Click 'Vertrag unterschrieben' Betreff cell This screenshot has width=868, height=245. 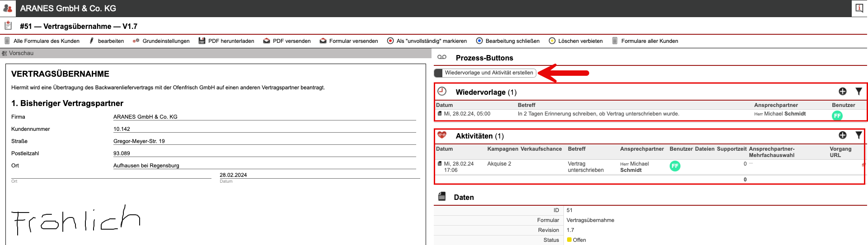point(586,167)
